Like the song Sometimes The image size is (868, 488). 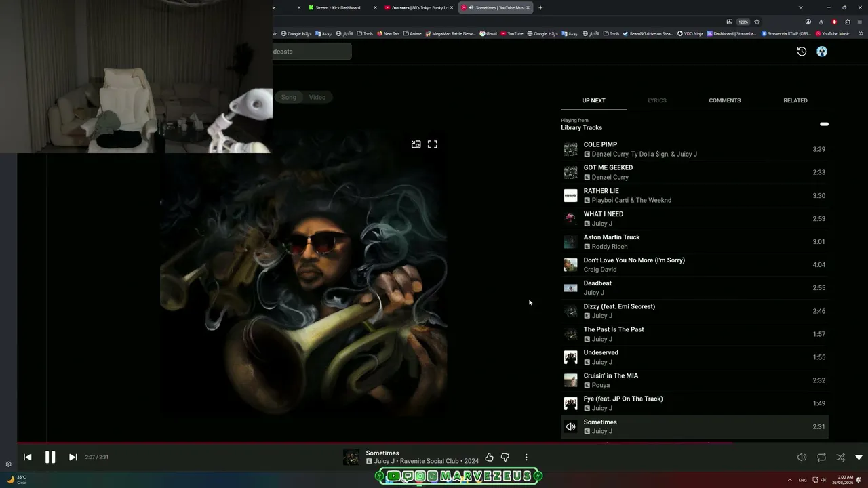click(489, 457)
